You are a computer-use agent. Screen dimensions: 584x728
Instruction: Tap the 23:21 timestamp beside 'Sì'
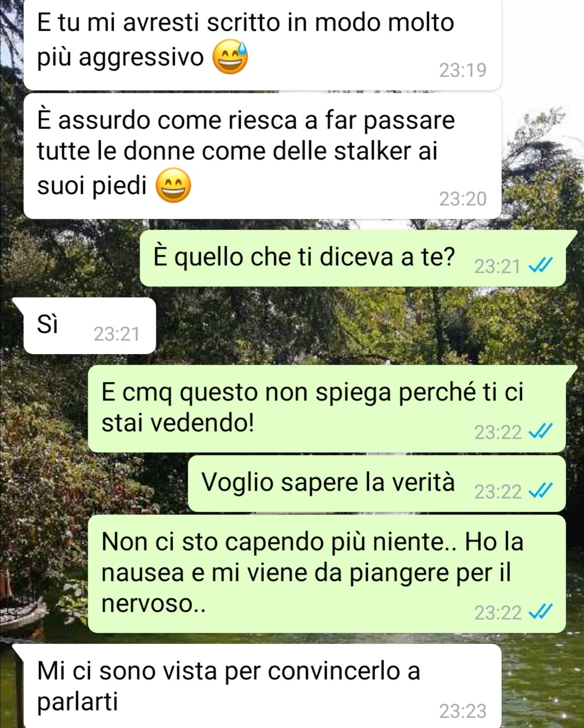coord(117,334)
